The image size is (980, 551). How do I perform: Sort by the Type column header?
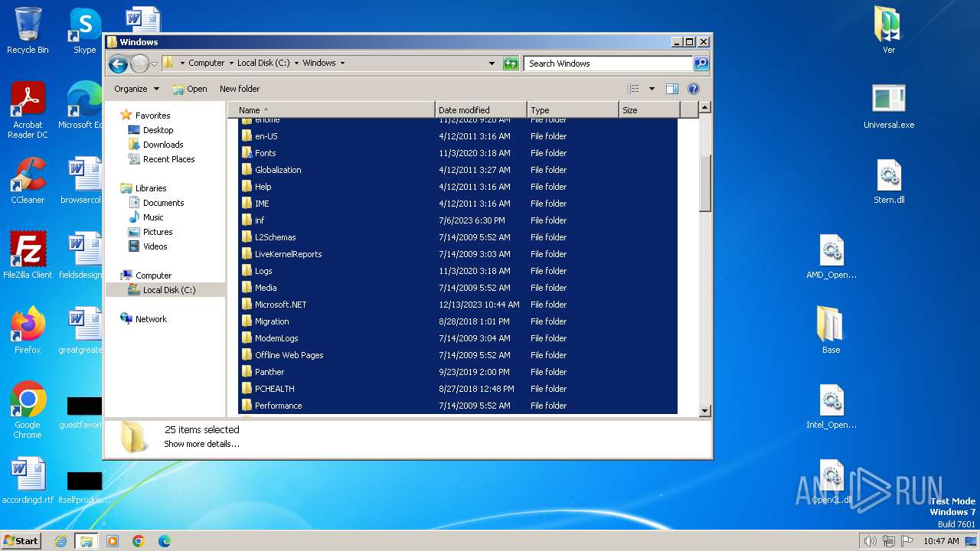tap(573, 110)
